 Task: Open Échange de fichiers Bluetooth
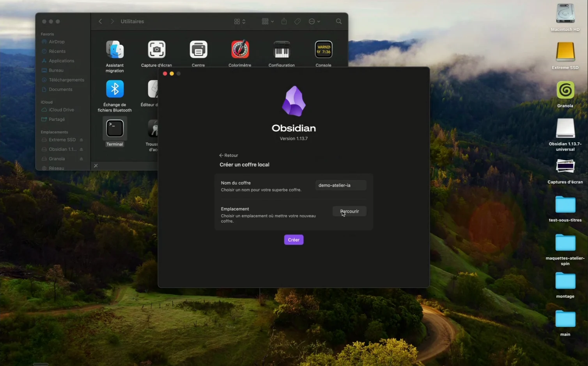115,89
